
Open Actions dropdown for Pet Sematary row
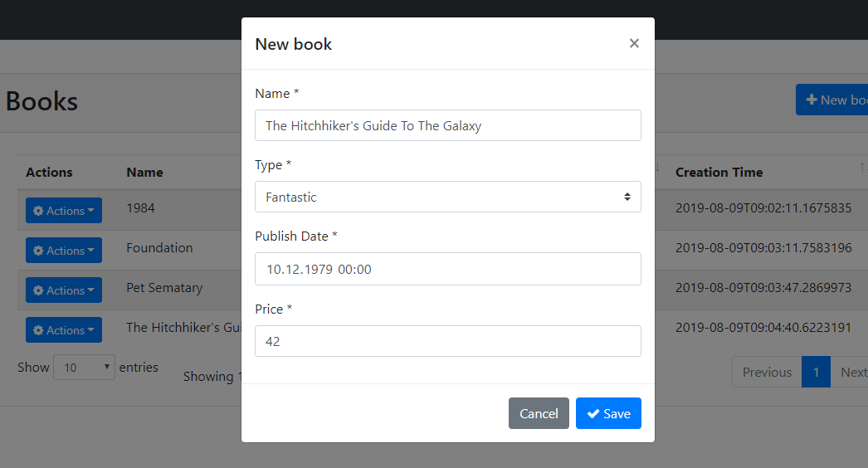tap(64, 290)
